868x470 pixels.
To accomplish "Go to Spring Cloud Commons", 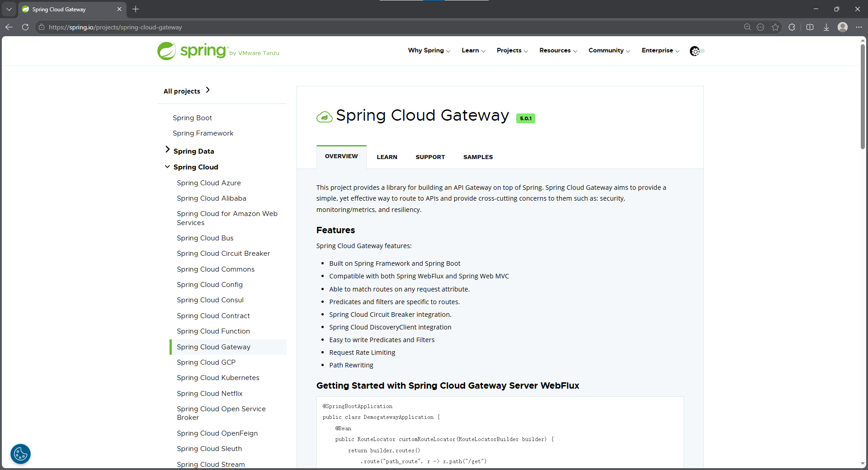I will (x=216, y=269).
